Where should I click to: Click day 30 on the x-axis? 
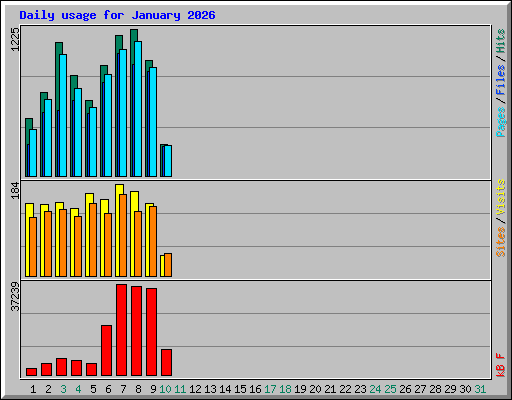click(x=465, y=389)
